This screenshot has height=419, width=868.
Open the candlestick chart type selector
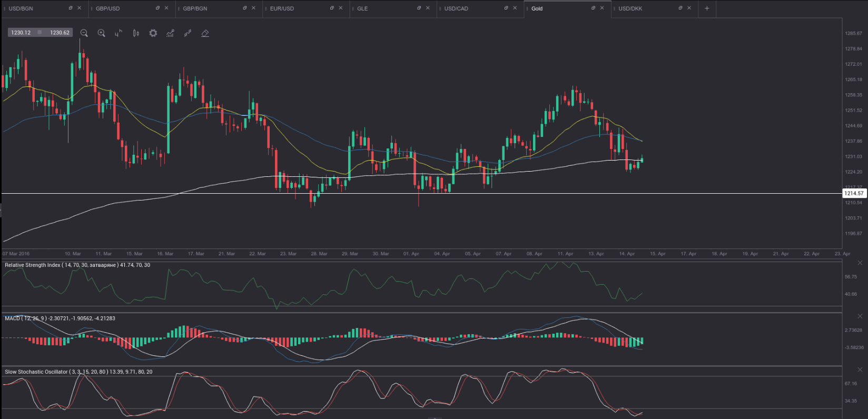point(136,33)
